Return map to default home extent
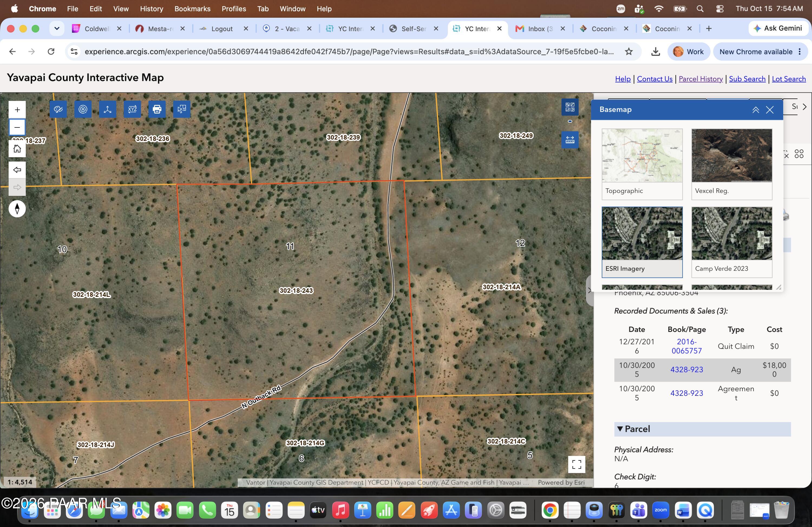 (17, 149)
